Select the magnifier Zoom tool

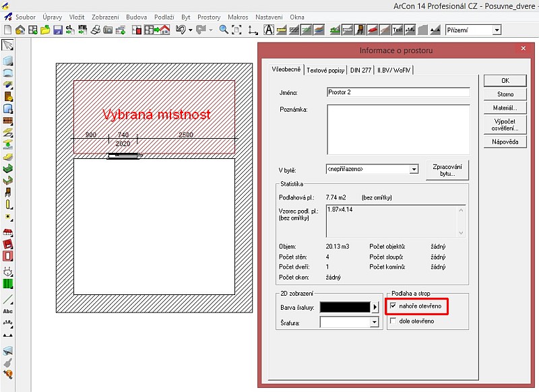224,30
